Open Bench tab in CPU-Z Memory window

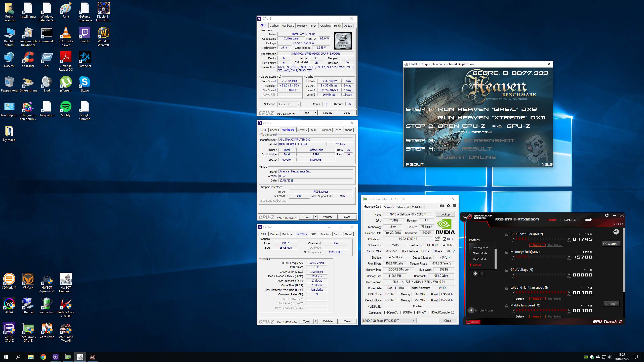tap(337, 234)
